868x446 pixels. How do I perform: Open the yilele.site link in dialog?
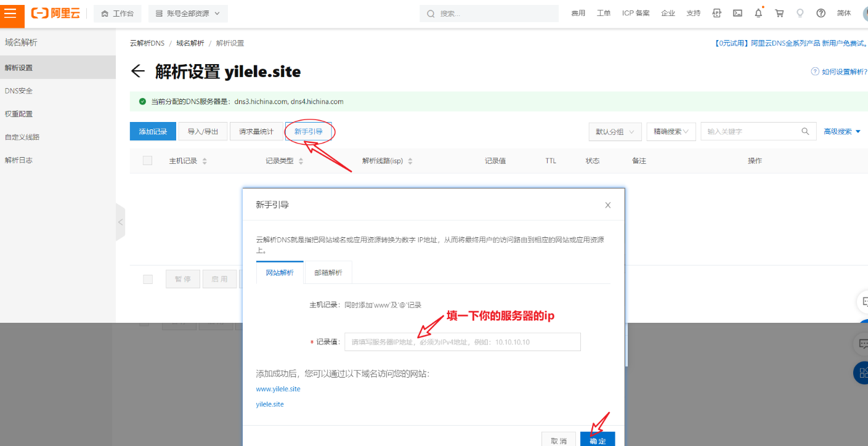click(270, 404)
